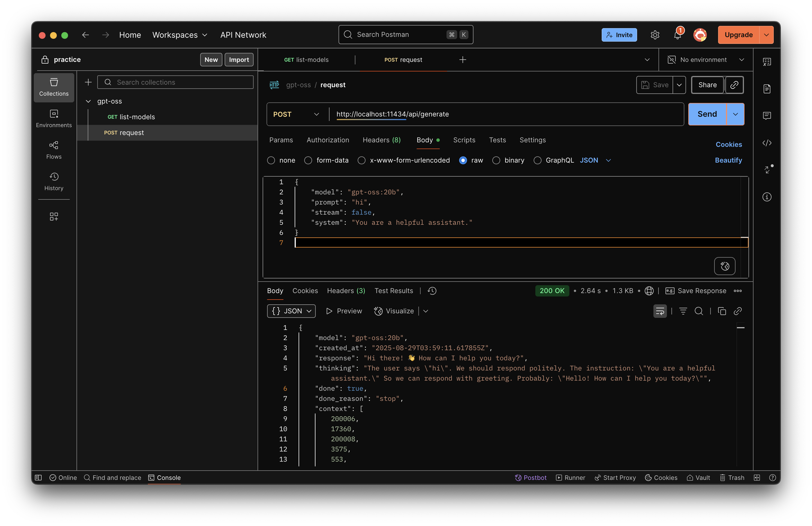Collapse the gpt-oss collection

coord(88,101)
